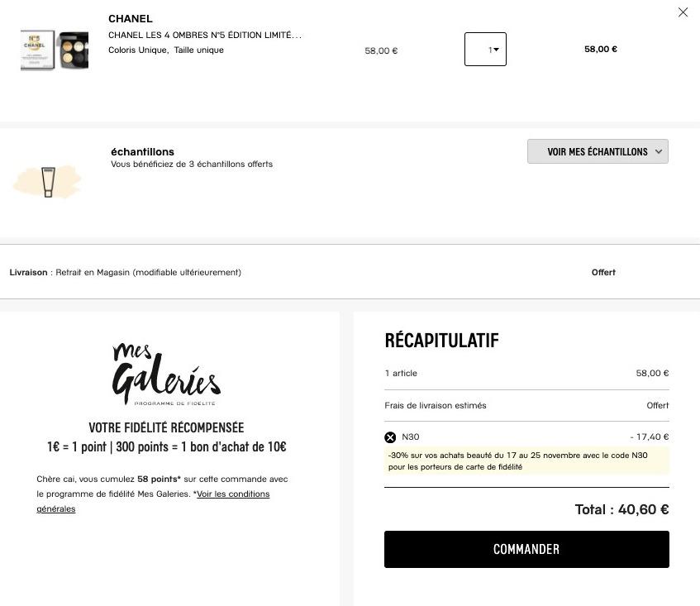
Task: Click the Total 40,60 € amount
Action: 621,509
